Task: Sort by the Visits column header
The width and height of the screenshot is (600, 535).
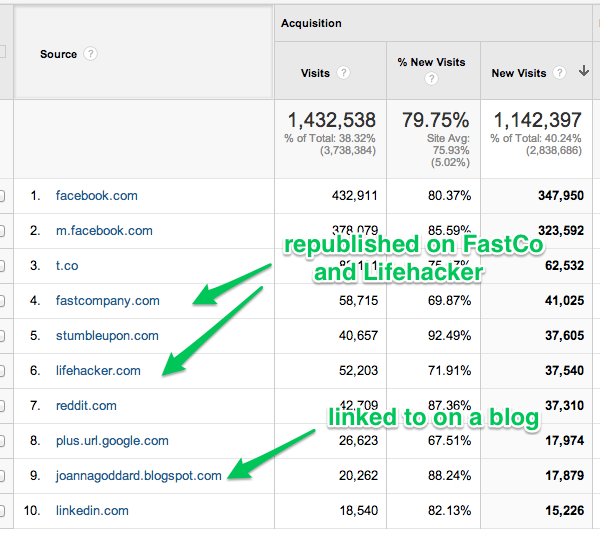Action: [315, 73]
